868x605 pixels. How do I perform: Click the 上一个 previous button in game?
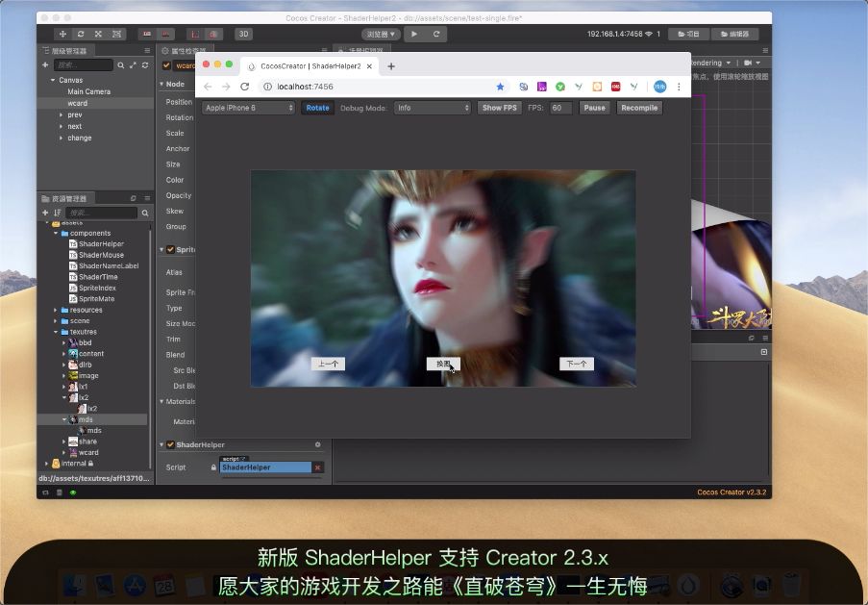329,364
